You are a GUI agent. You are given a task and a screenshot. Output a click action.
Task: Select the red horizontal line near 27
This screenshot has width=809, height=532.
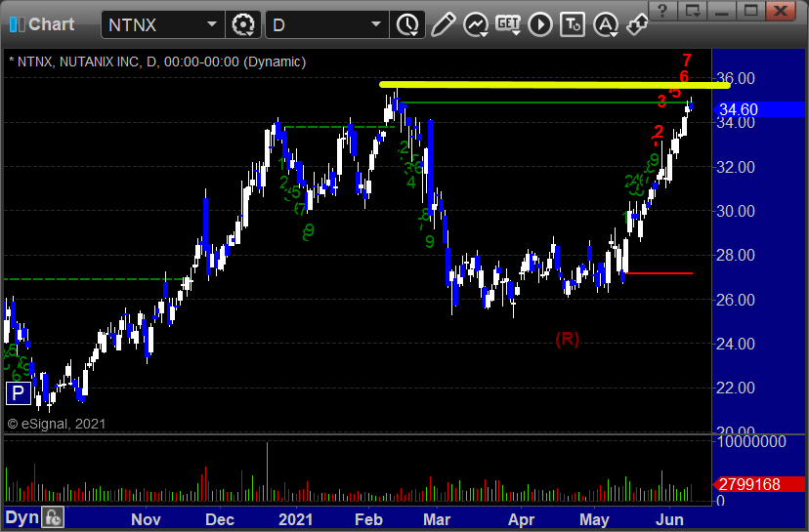[x=659, y=273]
